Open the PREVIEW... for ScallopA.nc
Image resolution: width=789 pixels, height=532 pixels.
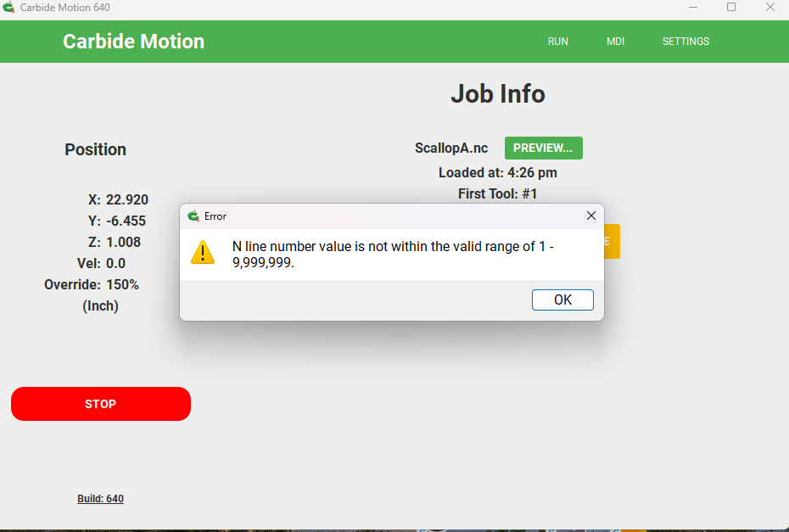click(544, 148)
